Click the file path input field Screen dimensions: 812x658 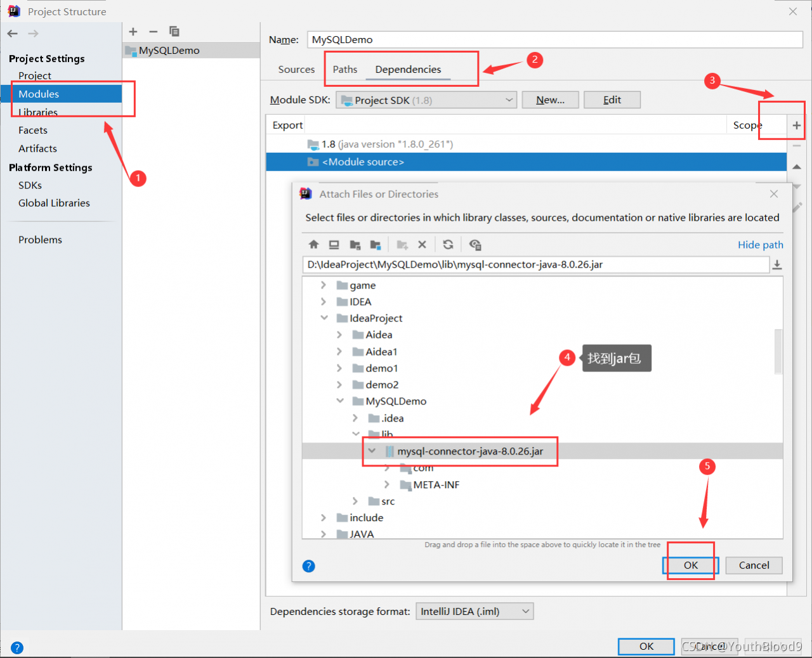click(536, 264)
